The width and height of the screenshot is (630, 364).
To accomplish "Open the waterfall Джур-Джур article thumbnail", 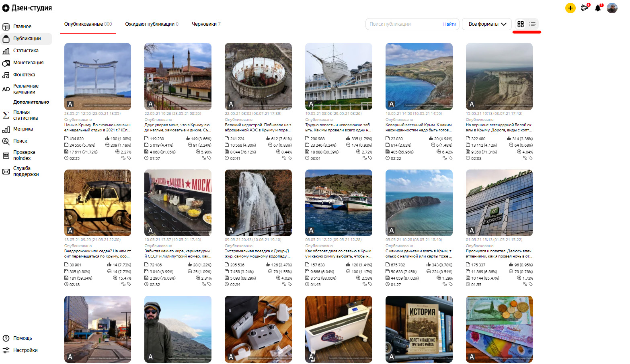I will point(258,203).
